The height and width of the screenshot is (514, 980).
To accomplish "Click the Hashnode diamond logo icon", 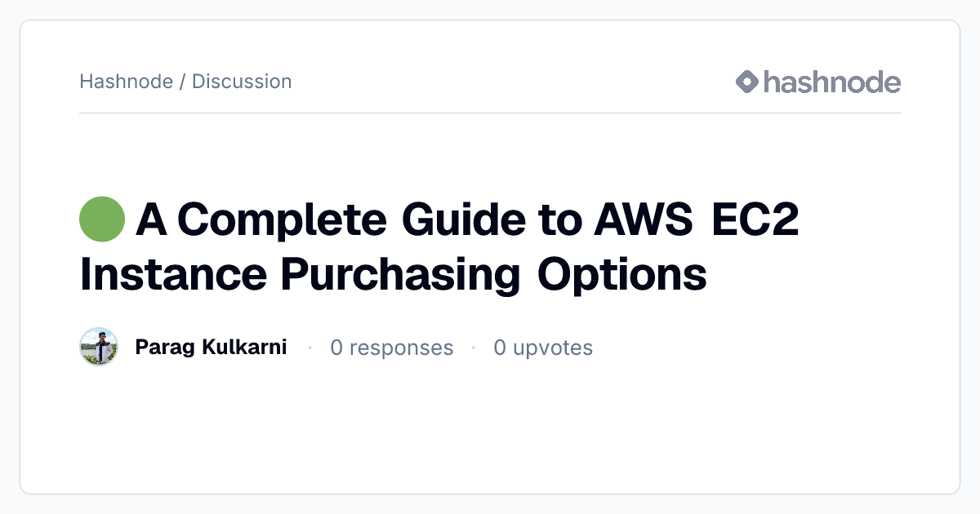I will point(747,82).
